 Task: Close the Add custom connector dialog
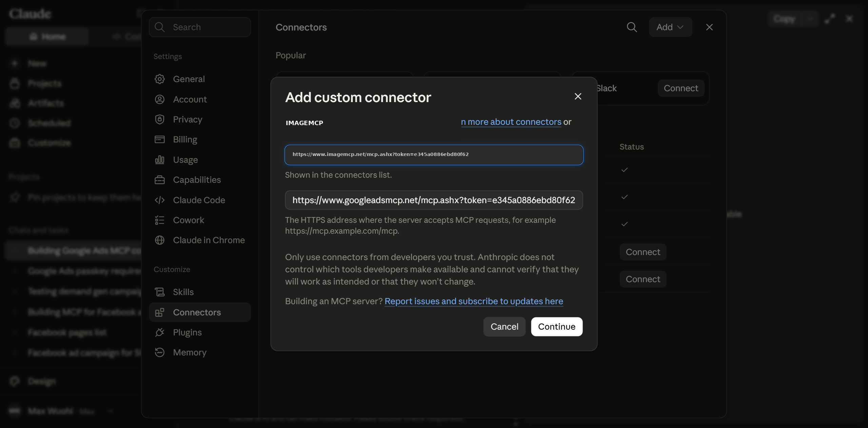[x=578, y=96]
